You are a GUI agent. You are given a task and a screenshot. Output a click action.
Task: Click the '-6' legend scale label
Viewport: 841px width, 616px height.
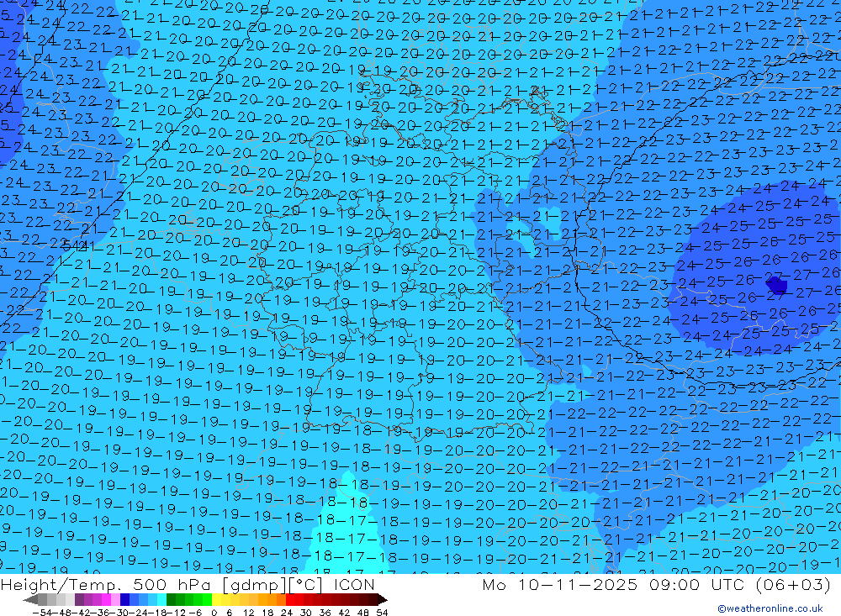tap(195, 613)
